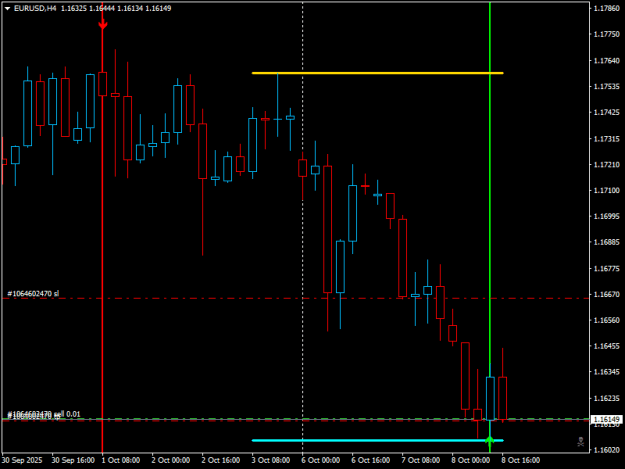Click price axis label 1.17425

(x=607, y=112)
